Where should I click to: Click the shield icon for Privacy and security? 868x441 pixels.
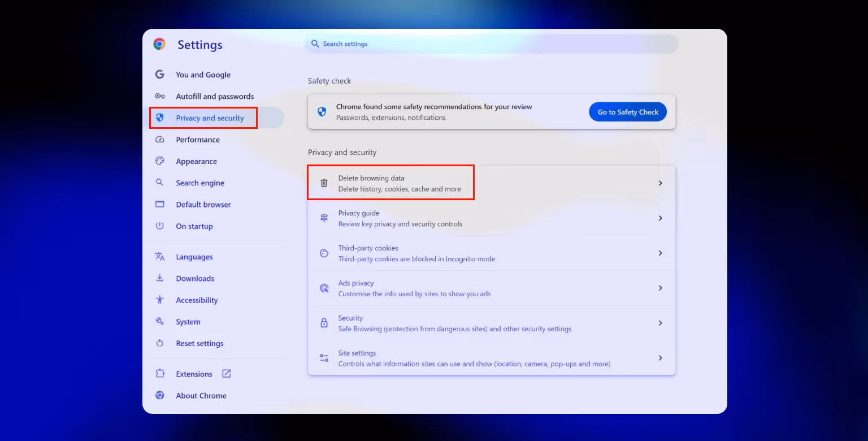(x=160, y=118)
